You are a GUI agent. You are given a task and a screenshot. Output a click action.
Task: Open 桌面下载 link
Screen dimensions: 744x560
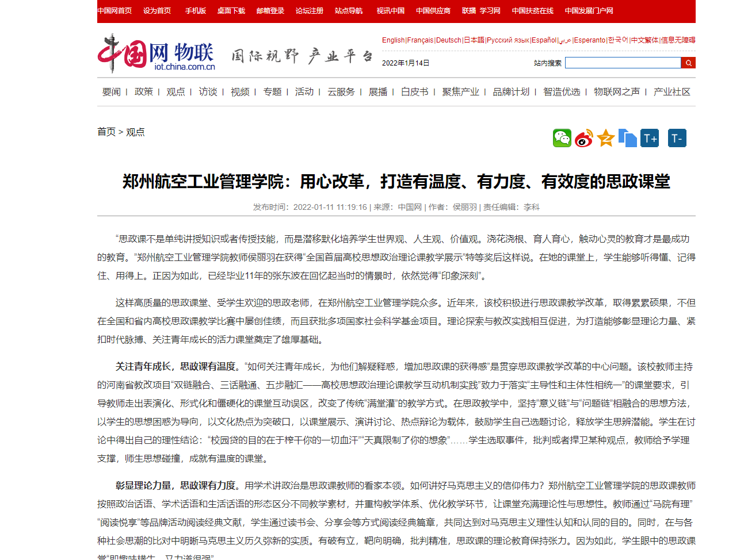[231, 11]
